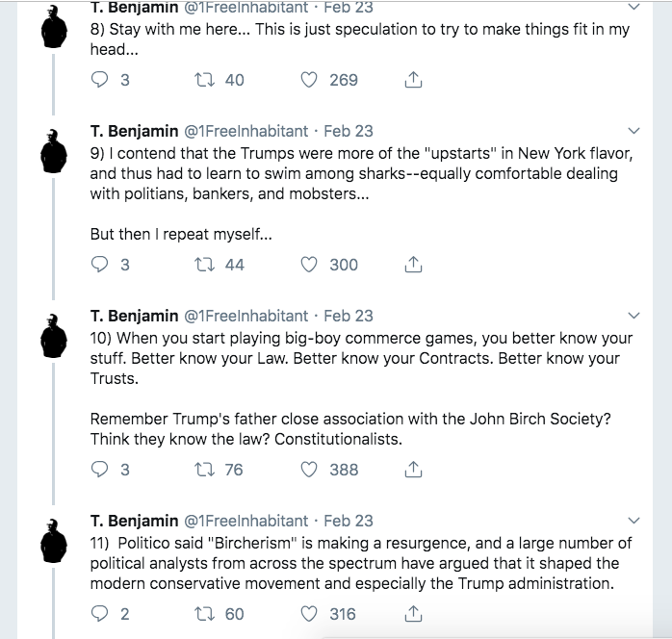Open profile avatar beside tweet 9

pyautogui.click(x=54, y=151)
